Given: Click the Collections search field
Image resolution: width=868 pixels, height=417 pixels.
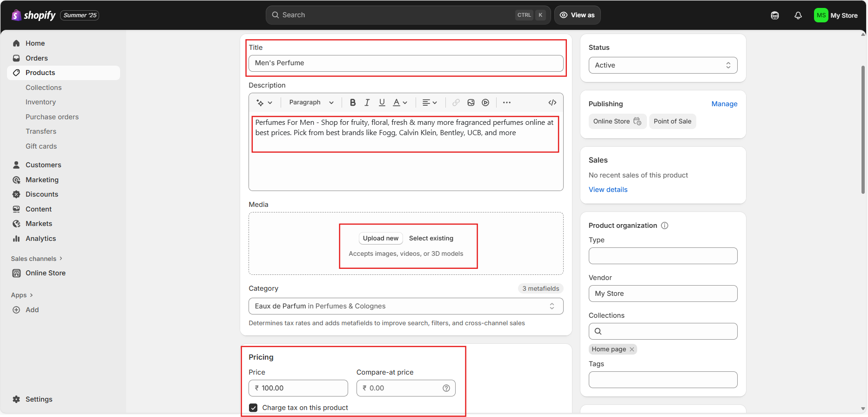Looking at the screenshot, I should tap(663, 331).
